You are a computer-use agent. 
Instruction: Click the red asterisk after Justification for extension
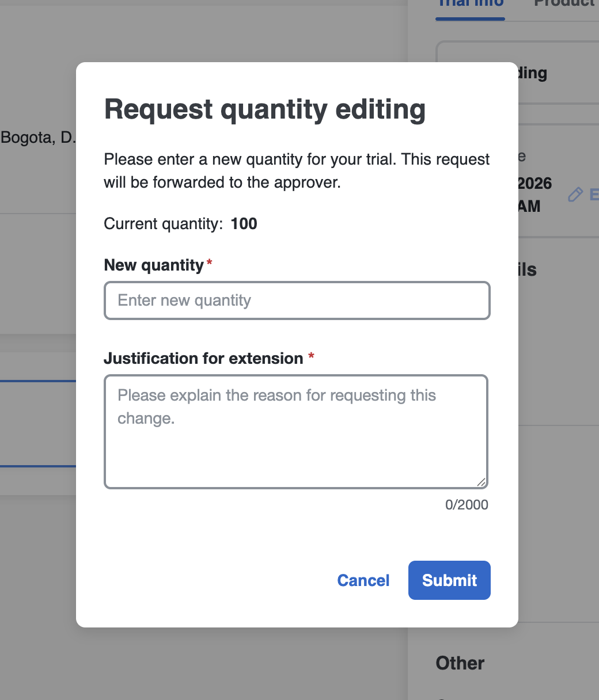[x=311, y=357]
